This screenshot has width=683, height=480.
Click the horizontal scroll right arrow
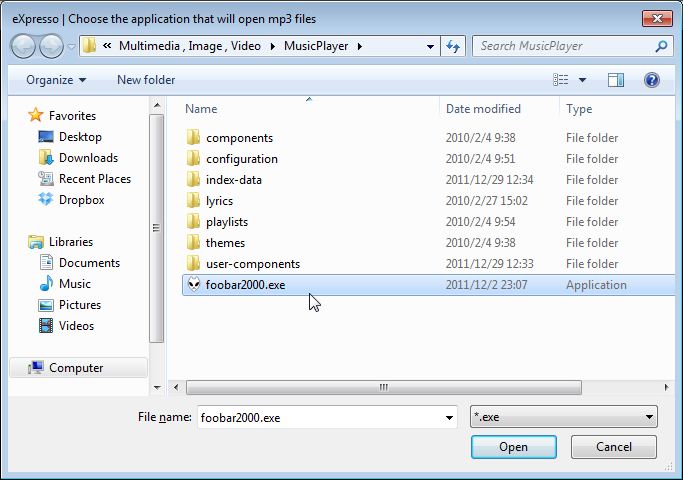(x=666, y=387)
